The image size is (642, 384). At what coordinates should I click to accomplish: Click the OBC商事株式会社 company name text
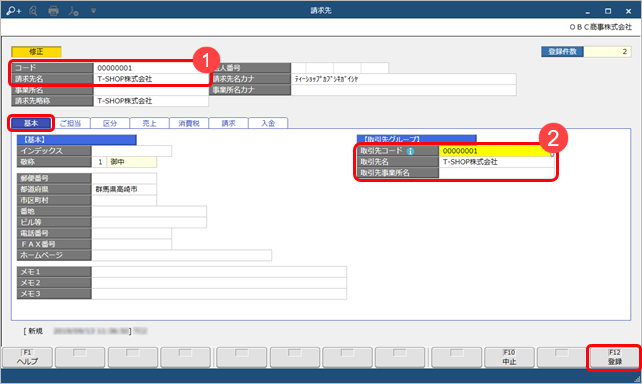(x=600, y=27)
